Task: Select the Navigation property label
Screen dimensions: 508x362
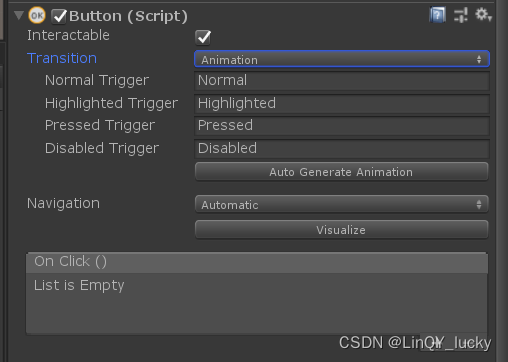Action: click(x=63, y=203)
